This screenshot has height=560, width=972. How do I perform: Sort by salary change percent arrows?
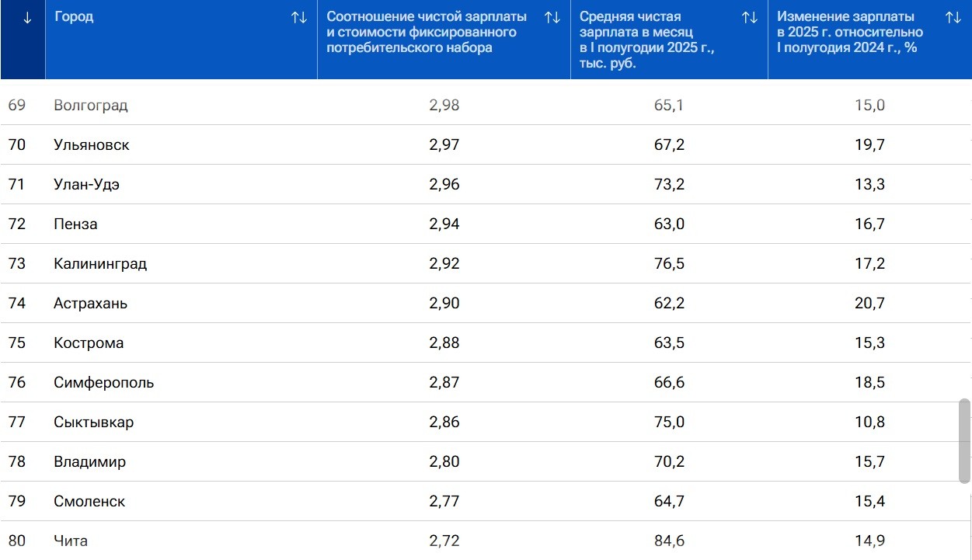[x=953, y=17]
